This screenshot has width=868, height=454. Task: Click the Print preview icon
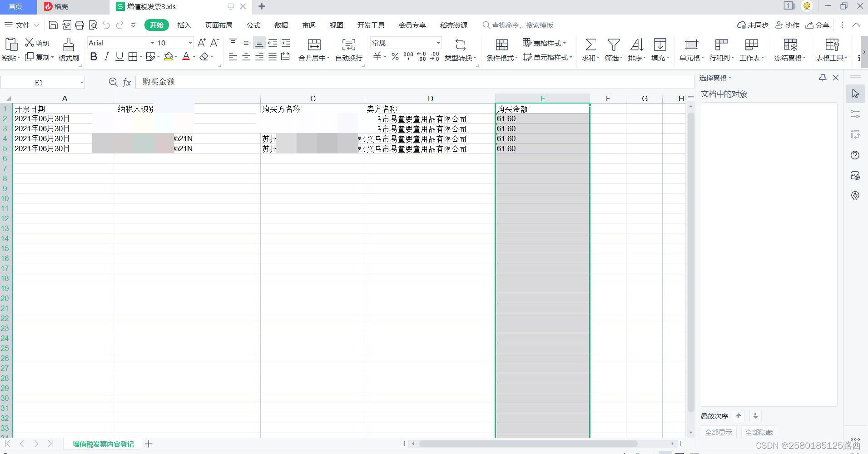pyautogui.click(x=93, y=25)
